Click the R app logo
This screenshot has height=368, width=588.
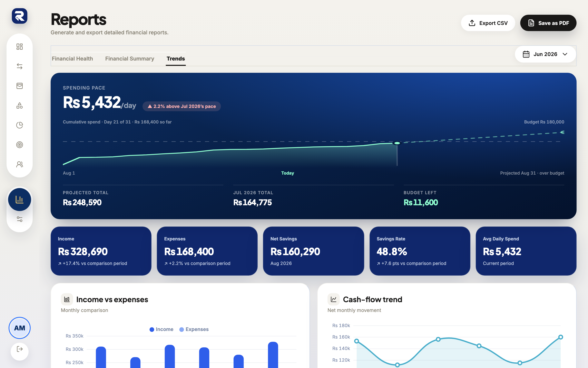tap(19, 16)
